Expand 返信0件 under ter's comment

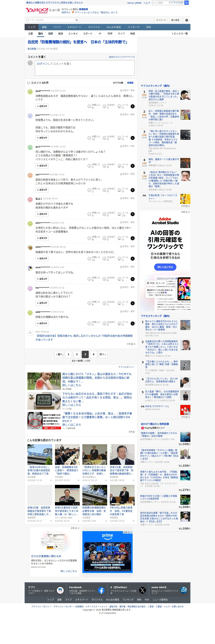point(42,303)
